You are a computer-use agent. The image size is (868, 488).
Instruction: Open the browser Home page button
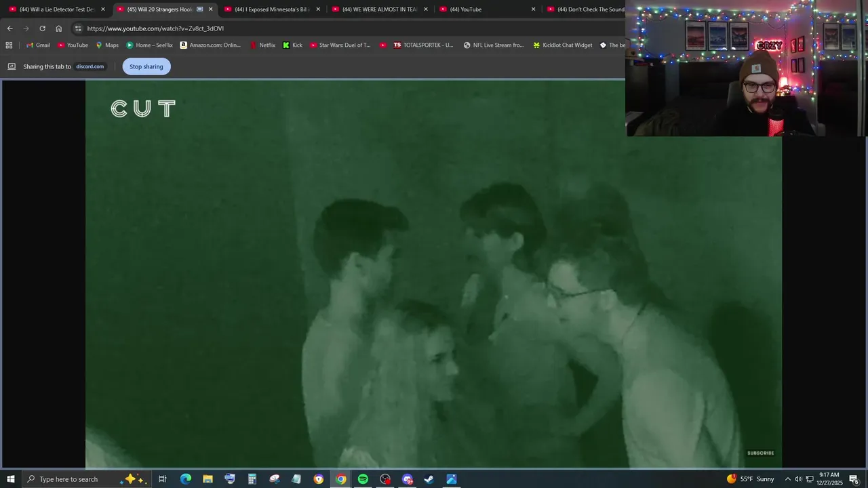pyautogui.click(x=58, y=28)
